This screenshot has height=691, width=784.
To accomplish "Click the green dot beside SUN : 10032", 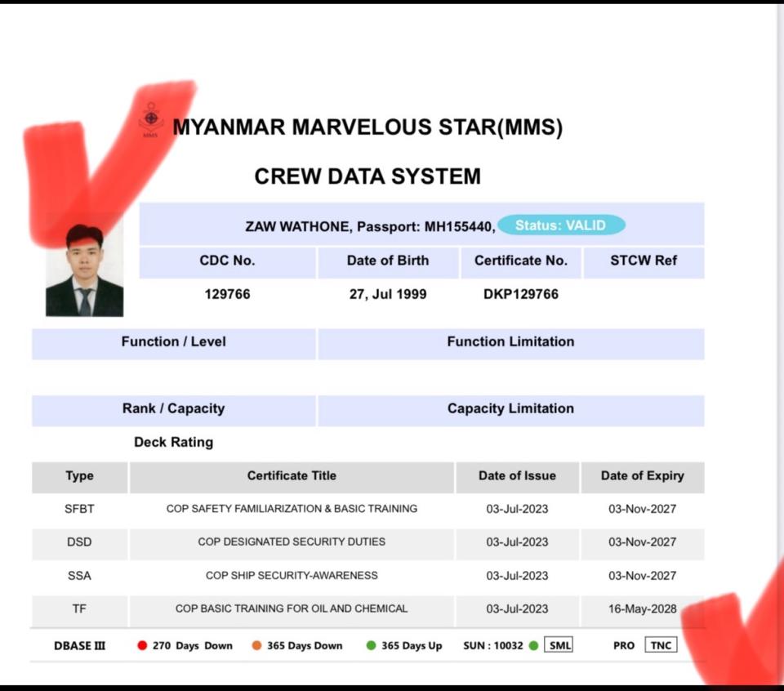I will point(533,645).
